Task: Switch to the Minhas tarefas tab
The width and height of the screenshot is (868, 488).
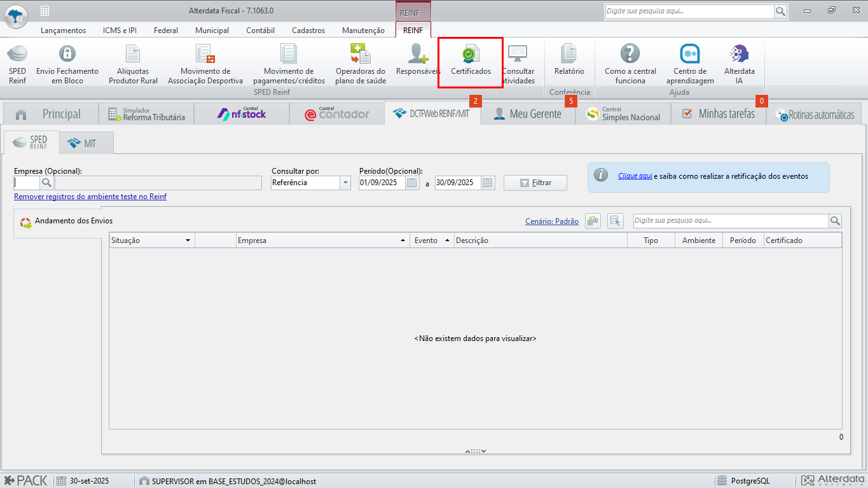Action: (x=719, y=114)
